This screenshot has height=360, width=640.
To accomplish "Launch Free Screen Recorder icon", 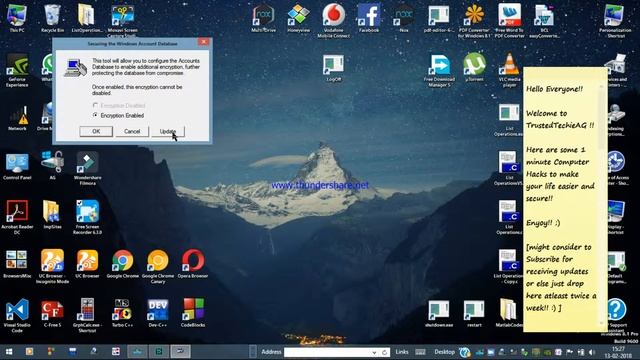I will point(87,217).
